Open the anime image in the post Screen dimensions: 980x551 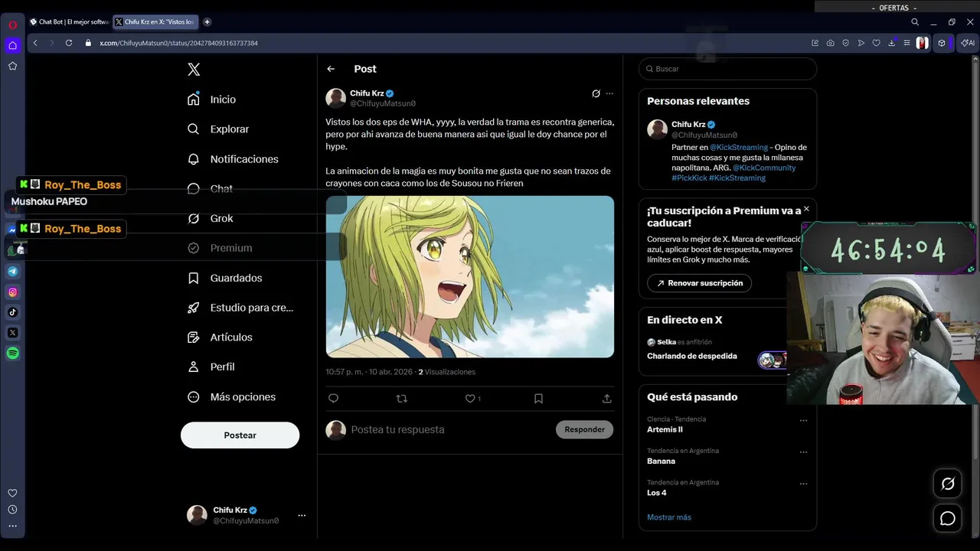coord(470,276)
